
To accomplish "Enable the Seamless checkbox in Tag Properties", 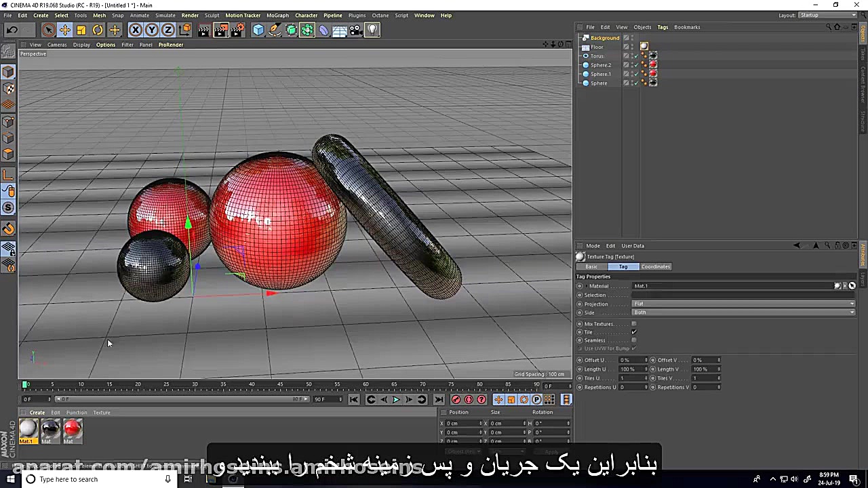I will 634,340.
